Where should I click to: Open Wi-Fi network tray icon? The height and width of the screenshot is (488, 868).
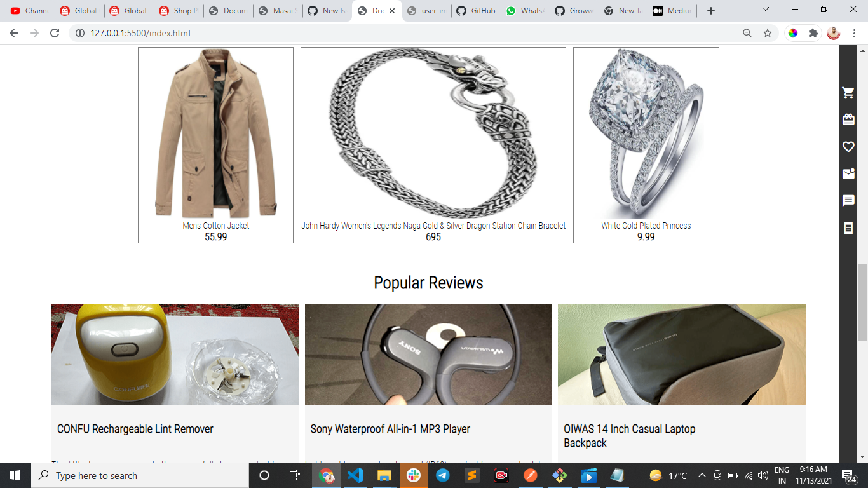749,475
